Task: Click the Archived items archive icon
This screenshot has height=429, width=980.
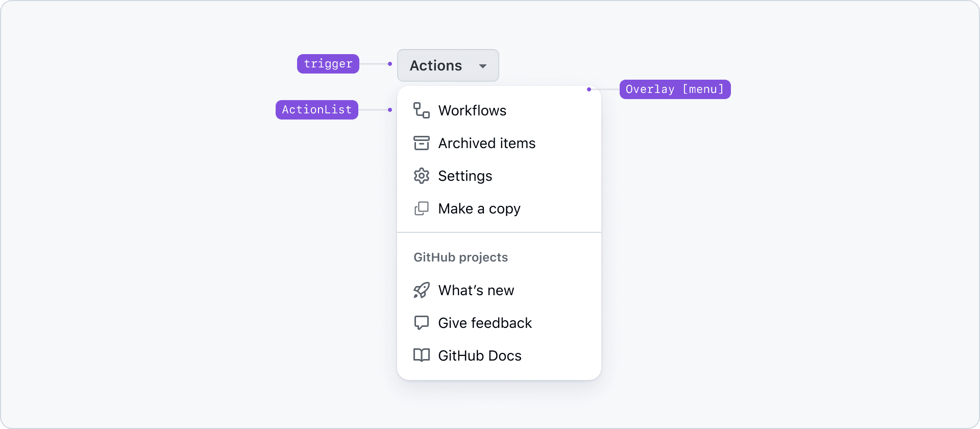Action: point(422,143)
